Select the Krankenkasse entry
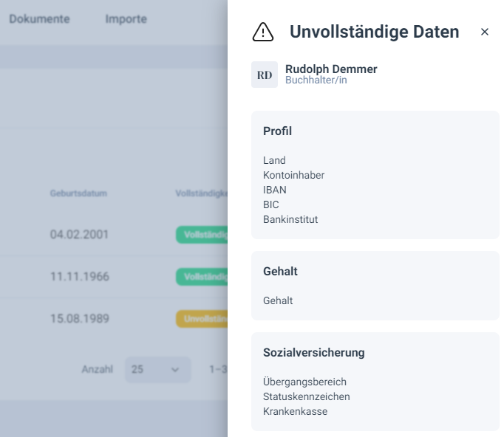Screen dimensions: 504x437 coord(295,411)
